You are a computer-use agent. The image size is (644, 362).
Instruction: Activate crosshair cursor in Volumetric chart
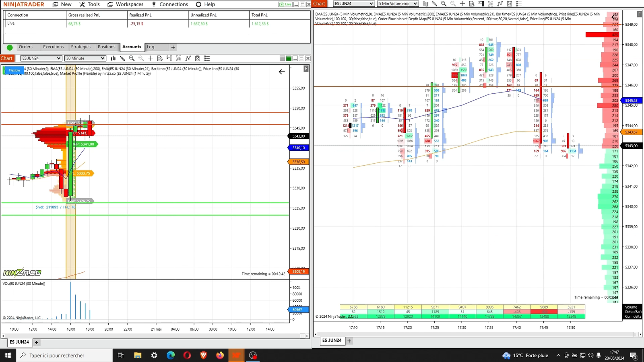click(x=462, y=4)
